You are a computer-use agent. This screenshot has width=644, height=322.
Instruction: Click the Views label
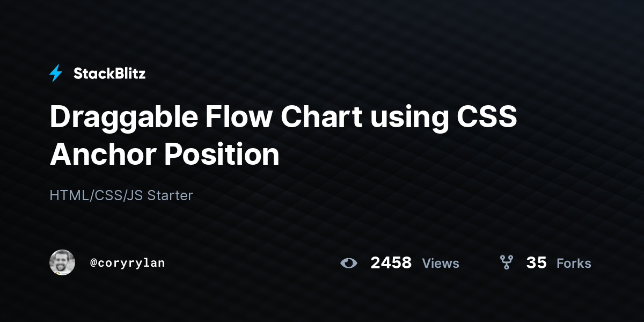441,263
